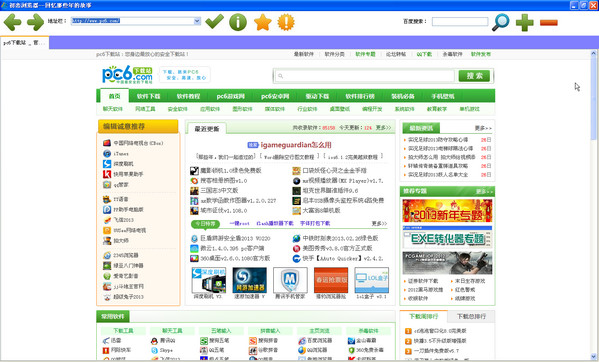Click the orange exclamation badge icon
The image size is (599, 362).
(x=286, y=22)
